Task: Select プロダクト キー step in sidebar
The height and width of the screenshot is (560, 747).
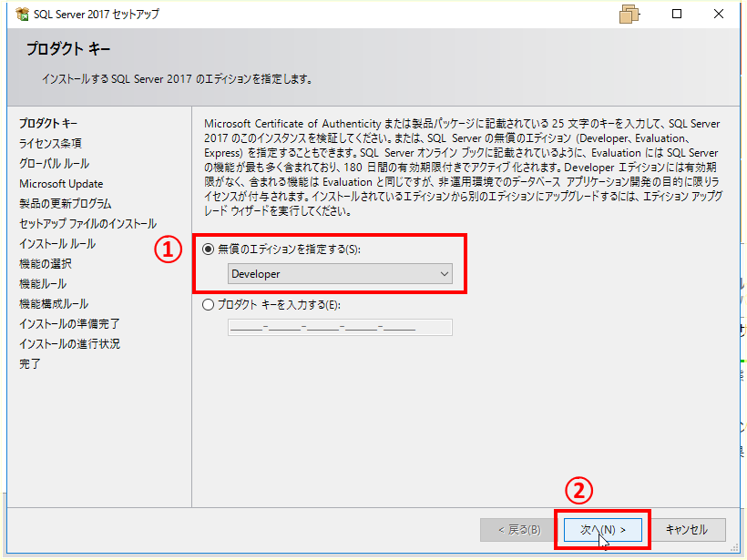Action: [x=48, y=123]
